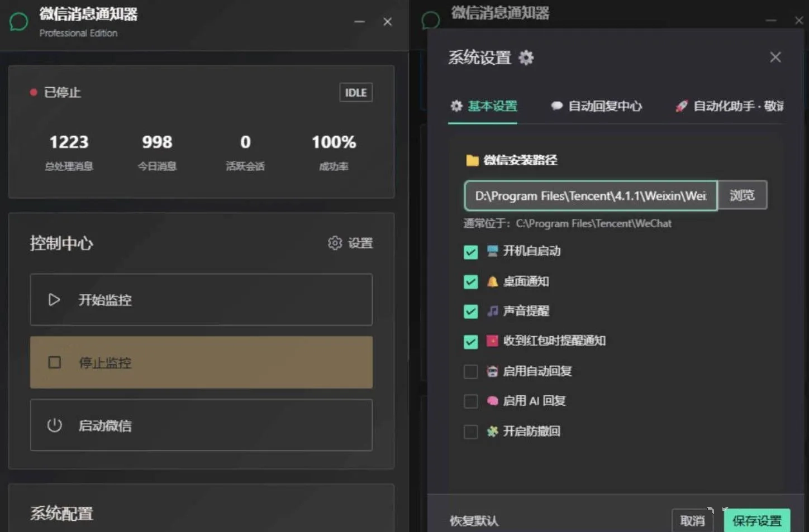Click the folder icon above 微信安装路径 field
The width and height of the screenshot is (809, 532).
(472, 160)
